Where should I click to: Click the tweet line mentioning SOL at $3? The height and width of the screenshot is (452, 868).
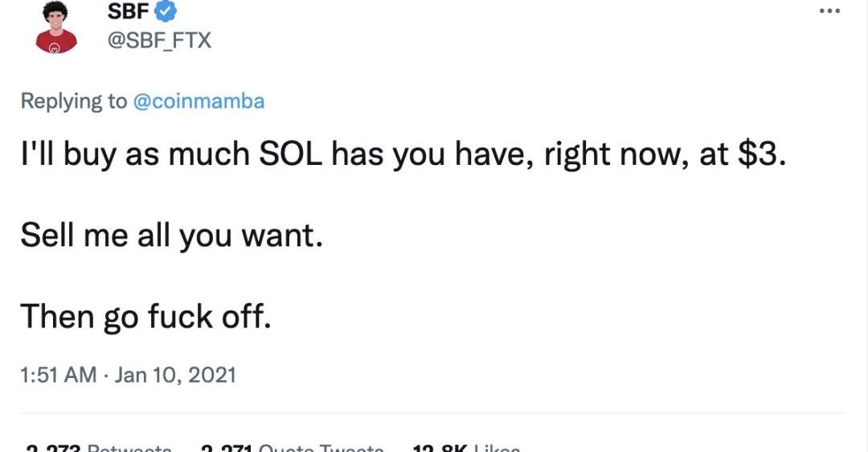click(401, 154)
